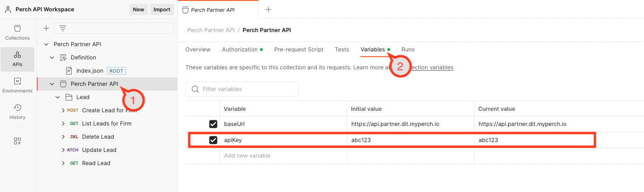Click the magnifier icon in Filter variables

[x=194, y=89]
